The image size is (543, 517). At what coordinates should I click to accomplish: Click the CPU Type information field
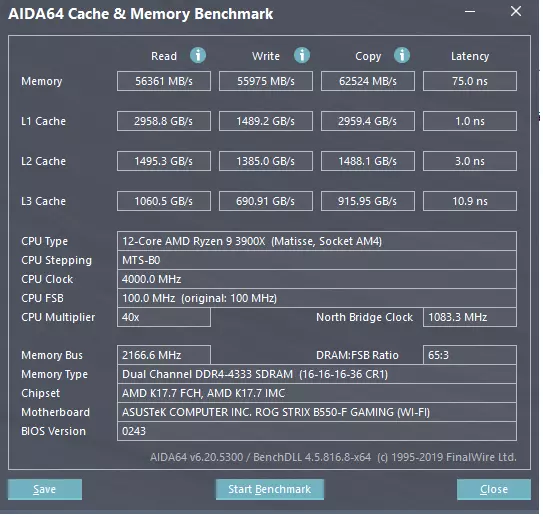317,241
